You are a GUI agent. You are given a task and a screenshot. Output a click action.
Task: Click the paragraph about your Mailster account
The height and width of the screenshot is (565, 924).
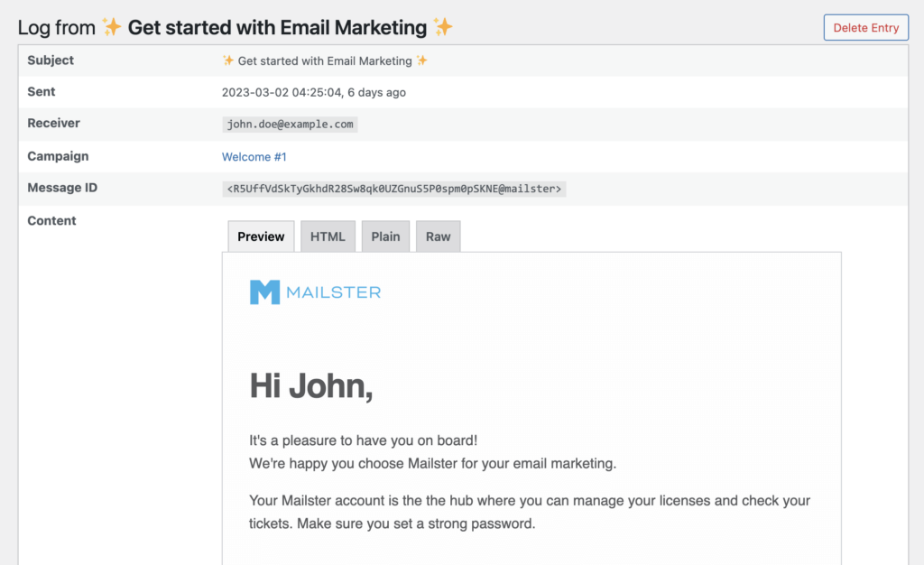(x=530, y=511)
